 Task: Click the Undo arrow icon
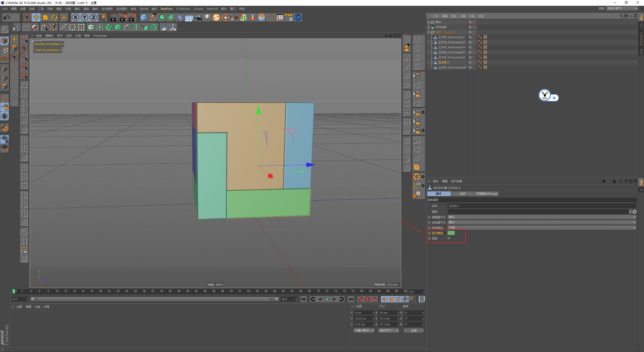point(7,17)
